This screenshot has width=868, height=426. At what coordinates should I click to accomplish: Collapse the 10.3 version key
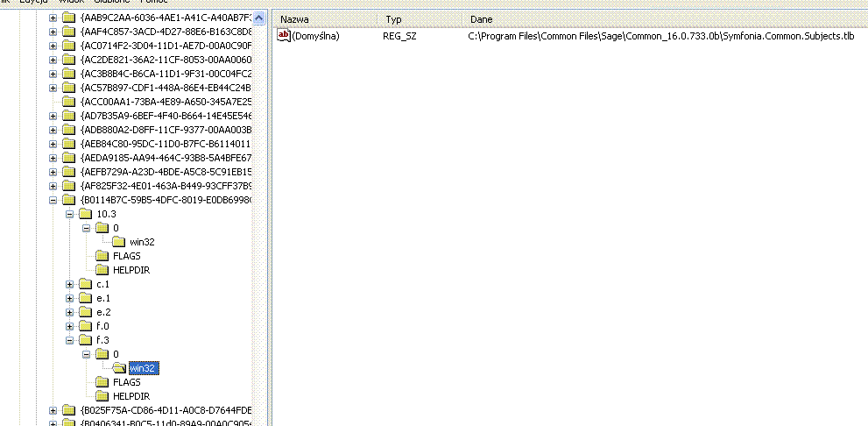[x=70, y=214]
